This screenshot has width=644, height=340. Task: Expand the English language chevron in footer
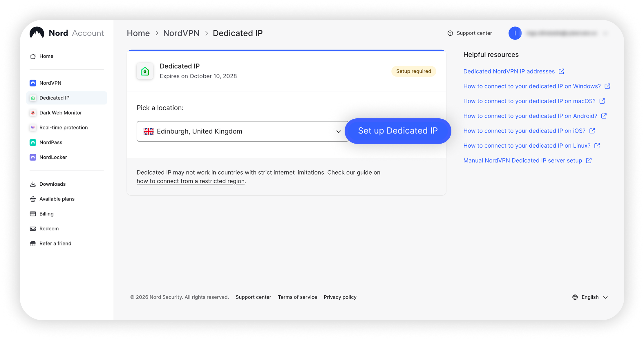click(x=605, y=297)
